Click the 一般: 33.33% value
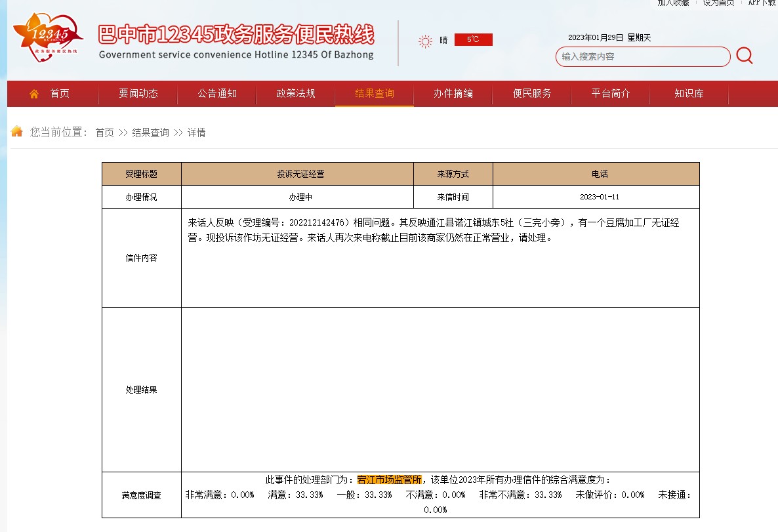This screenshot has width=778, height=532. pos(364,495)
